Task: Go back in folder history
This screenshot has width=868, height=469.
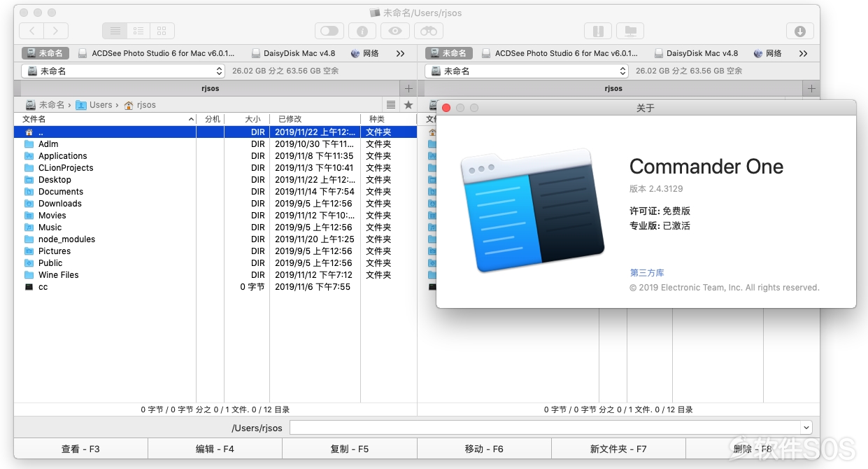Action: pos(31,31)
